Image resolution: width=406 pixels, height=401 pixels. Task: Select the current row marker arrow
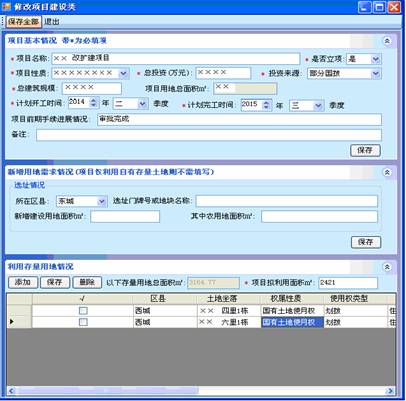pos(12,322)
